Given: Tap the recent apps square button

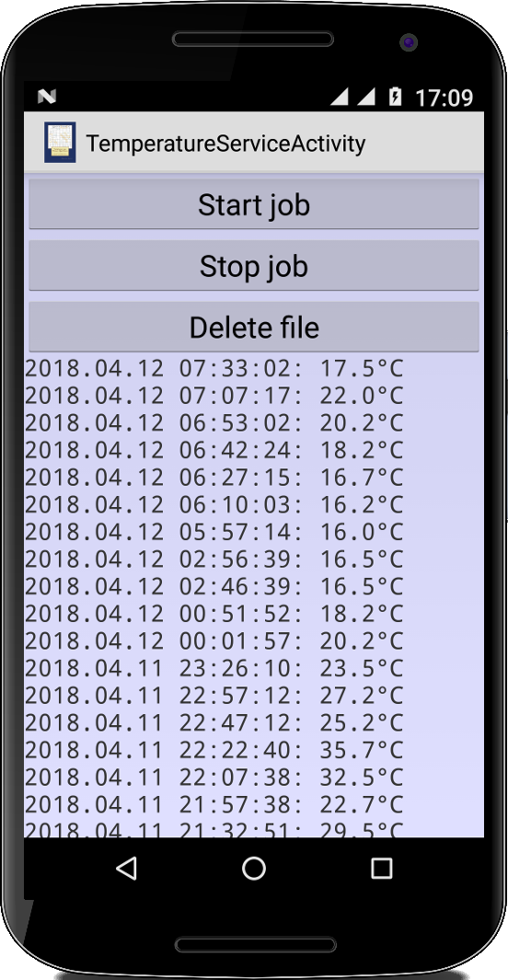Looking at the screenshot, I should pos(381,868).
